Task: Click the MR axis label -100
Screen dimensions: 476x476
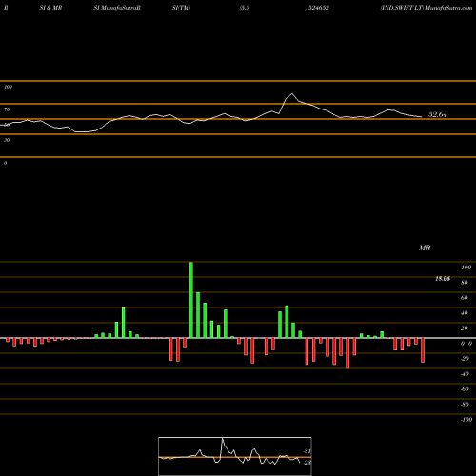Action: coord(466,420)
